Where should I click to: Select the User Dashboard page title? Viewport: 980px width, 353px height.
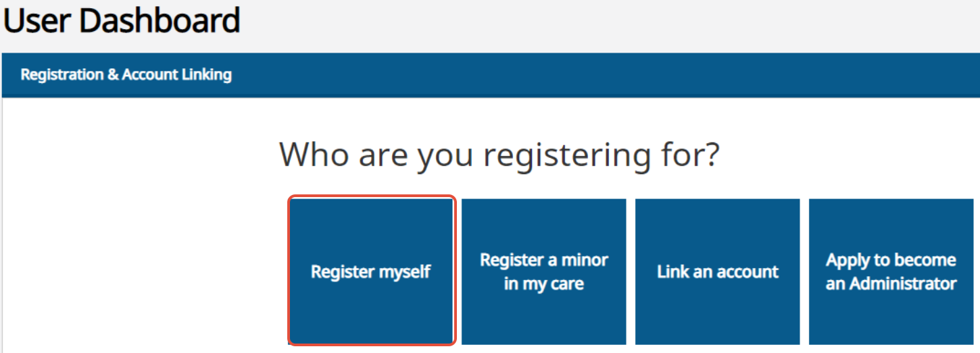click(x=122, y=20)
